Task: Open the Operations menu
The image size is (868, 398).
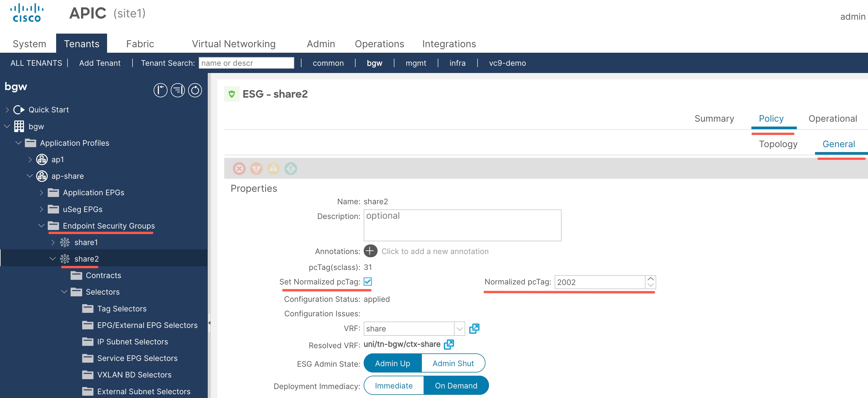Action: (x=379, y=43)
